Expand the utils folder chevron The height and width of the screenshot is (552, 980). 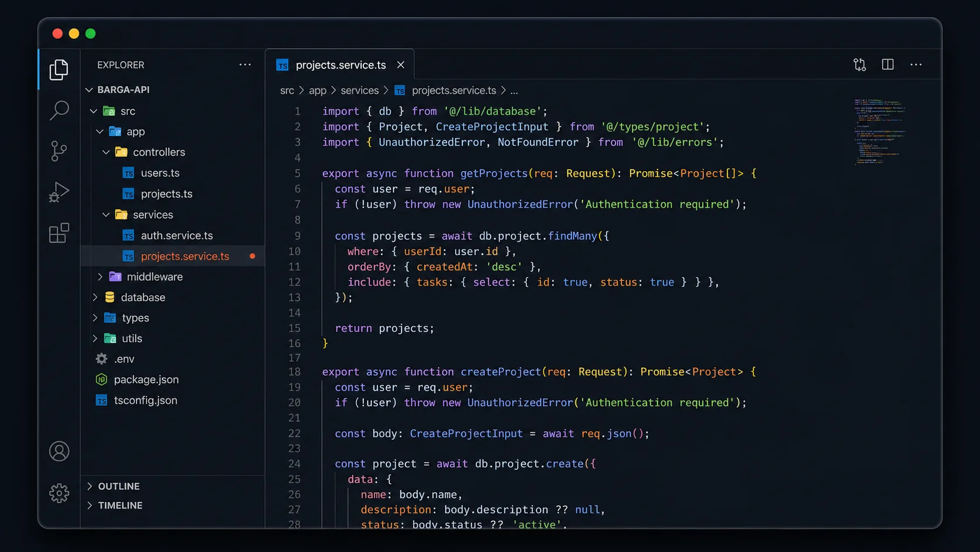[95, 338]
